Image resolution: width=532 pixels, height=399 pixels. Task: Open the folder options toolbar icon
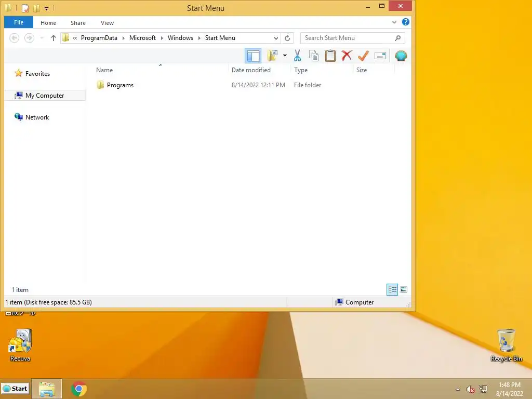(272, 56)
